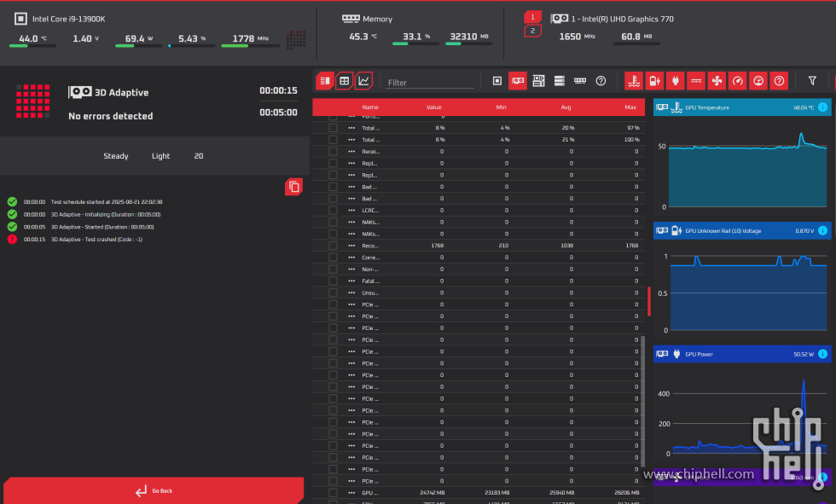Open the funnel filter options
Viewport: 836px width, 504px height.
(x=812, y=81)
